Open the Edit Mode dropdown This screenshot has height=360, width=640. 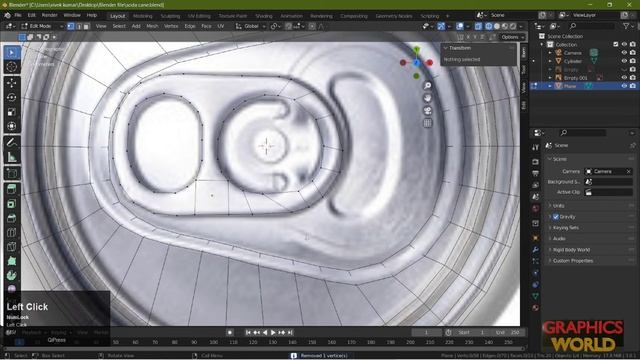pyautogui.click(x=42, y=26)
